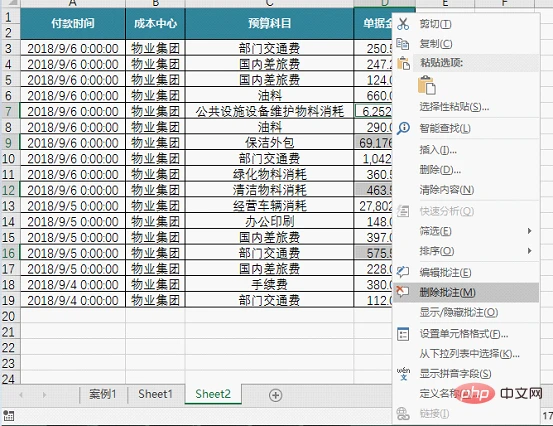Click the 付款时间 header cell
The width and height of the screenshot is (553, 426).
tap(73, 23)
